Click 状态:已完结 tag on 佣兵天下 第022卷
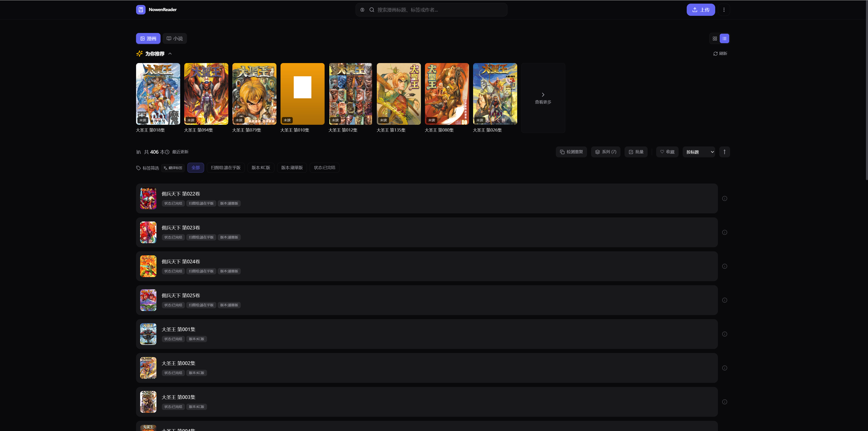This screenshot has width=868, height=431. (173, 204)
